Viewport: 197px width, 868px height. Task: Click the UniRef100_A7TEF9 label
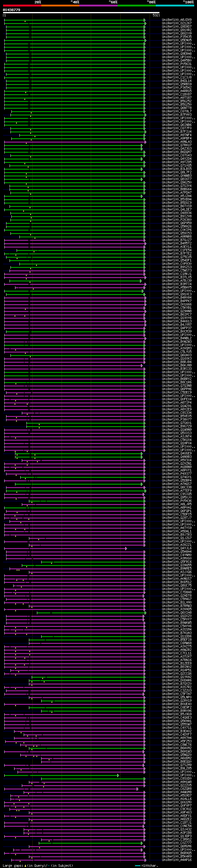tap(177, 491)
